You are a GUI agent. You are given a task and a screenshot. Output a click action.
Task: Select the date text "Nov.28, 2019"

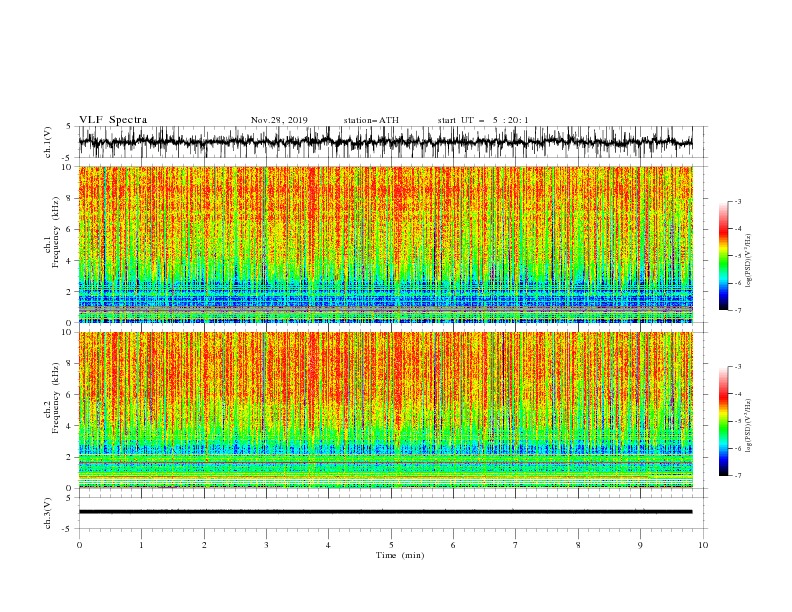click(x=279, y=120)
